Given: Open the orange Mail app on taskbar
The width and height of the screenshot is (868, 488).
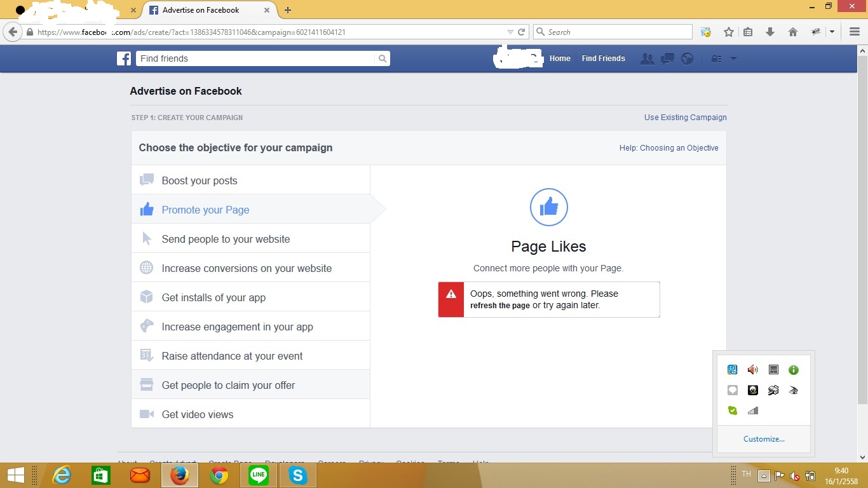Looking at the screenshot, I should [x=140, y=475].
